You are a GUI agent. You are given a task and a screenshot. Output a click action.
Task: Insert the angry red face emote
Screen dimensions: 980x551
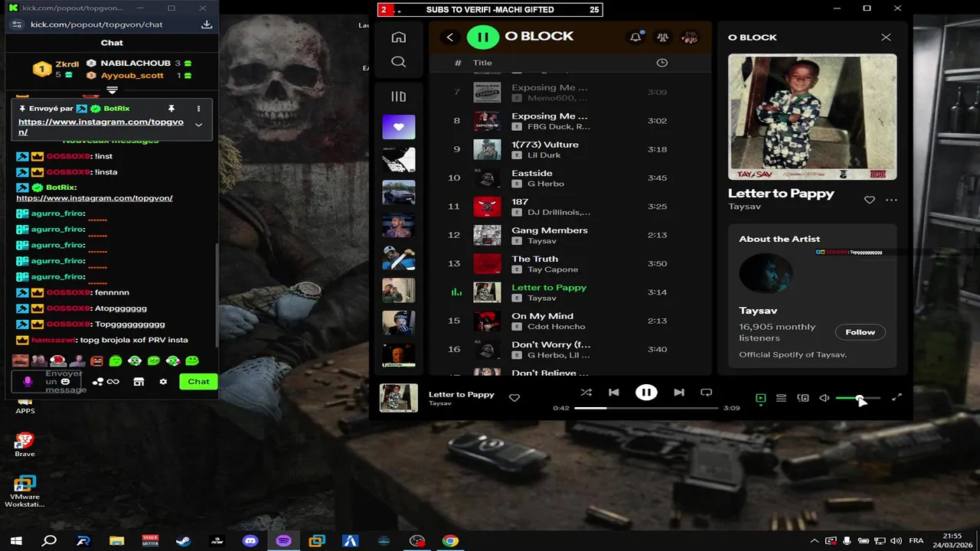96,360
